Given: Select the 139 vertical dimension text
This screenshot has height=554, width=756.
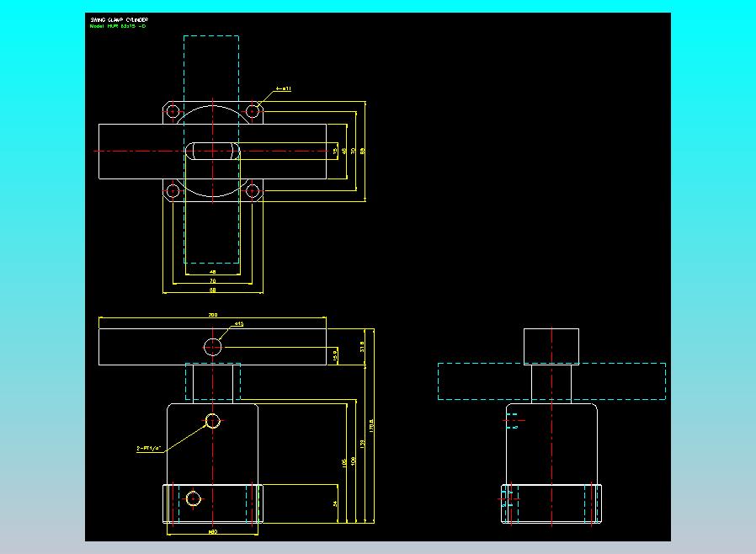Looking at the screenshot, I should pyautogui.click(x=362, y=445).
